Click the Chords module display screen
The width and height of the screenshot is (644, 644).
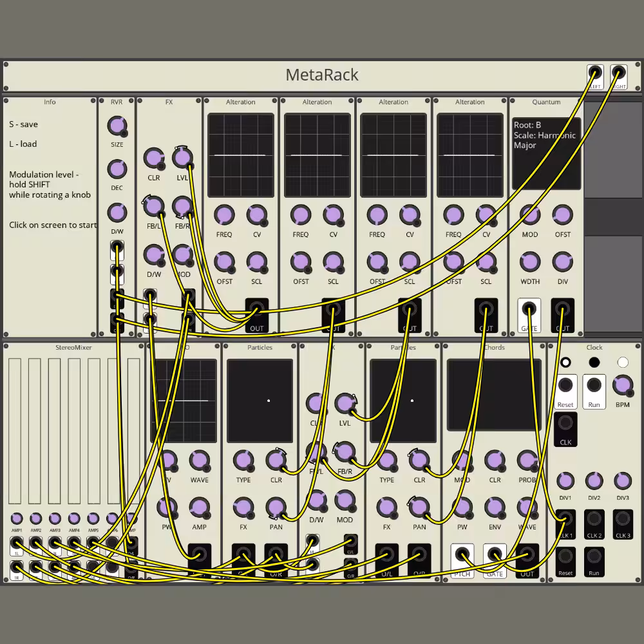coord(494,395)
